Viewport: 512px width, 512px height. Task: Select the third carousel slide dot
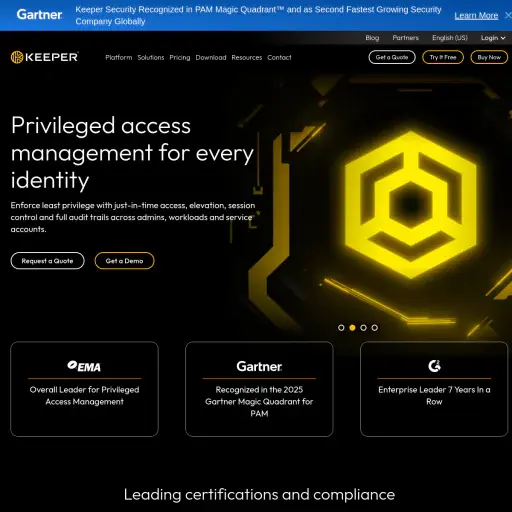pyautogui.click(x=363, y=328)
